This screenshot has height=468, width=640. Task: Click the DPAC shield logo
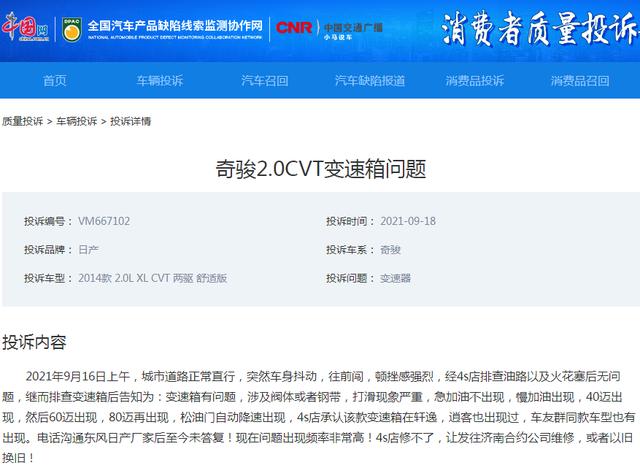(72, 29)
